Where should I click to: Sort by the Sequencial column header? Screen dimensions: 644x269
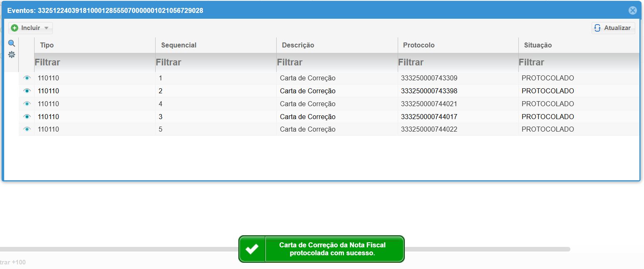[x=178, y=45]
